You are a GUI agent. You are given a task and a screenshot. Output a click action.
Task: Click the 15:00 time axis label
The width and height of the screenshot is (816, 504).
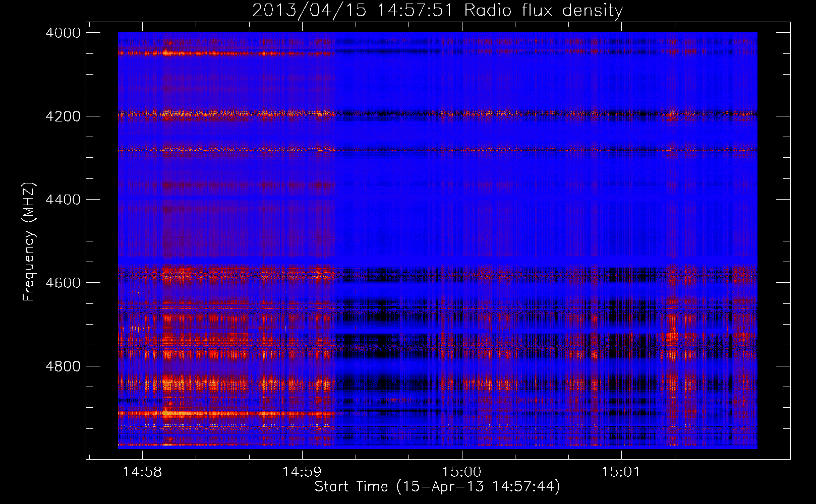pos(461,472)
